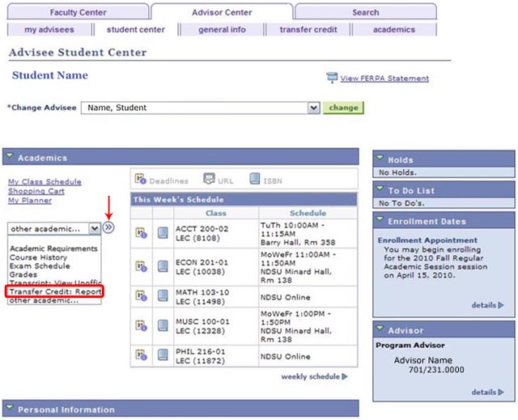518x420 pixels.
Task: Click the deadlines icon for PHIL 216-01
Action: click(141, 355)
